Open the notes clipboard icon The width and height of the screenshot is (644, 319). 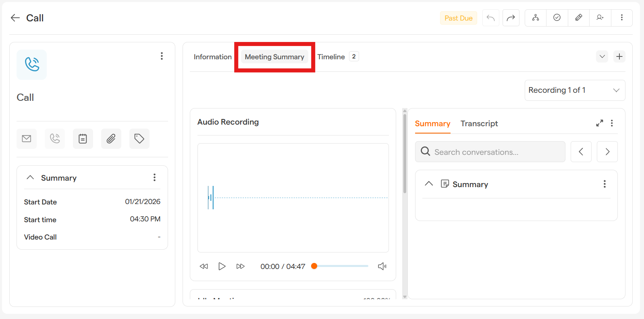(83, 139)
